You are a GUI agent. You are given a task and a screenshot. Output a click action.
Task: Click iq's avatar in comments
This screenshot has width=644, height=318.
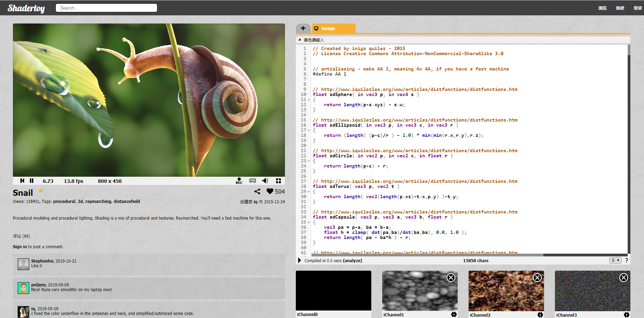click(23, 312)
